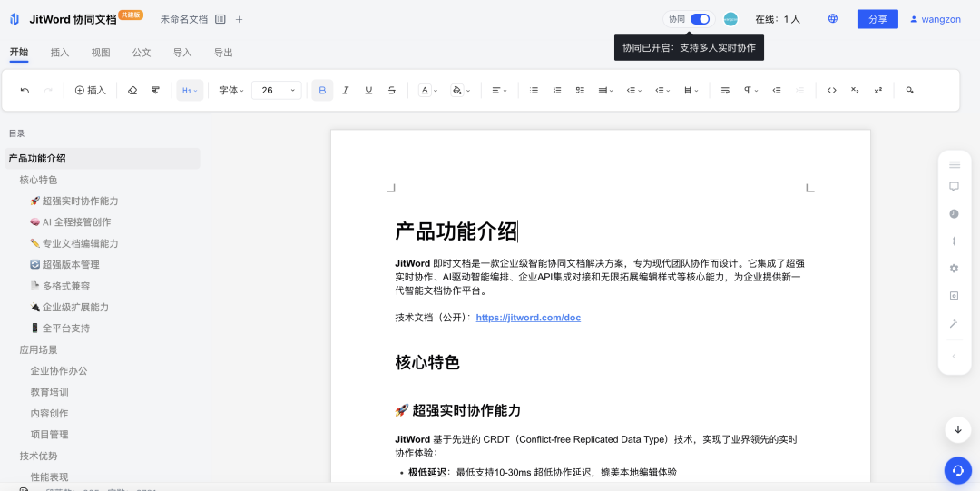Jump to 教育培训 outline entry
The image size is (980, 491).
tap(49, 392)
